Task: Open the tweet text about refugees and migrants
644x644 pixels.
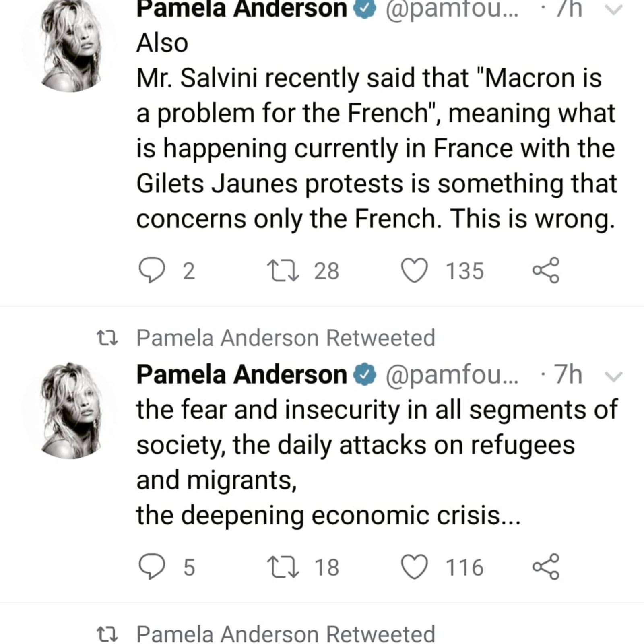Action: tap(376, 463)
